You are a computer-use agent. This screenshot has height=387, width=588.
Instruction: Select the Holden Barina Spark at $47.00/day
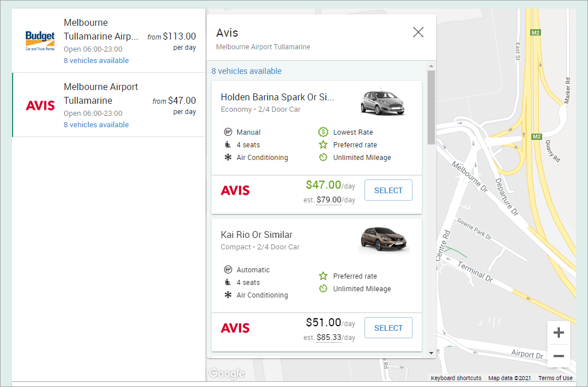[389, 190]
